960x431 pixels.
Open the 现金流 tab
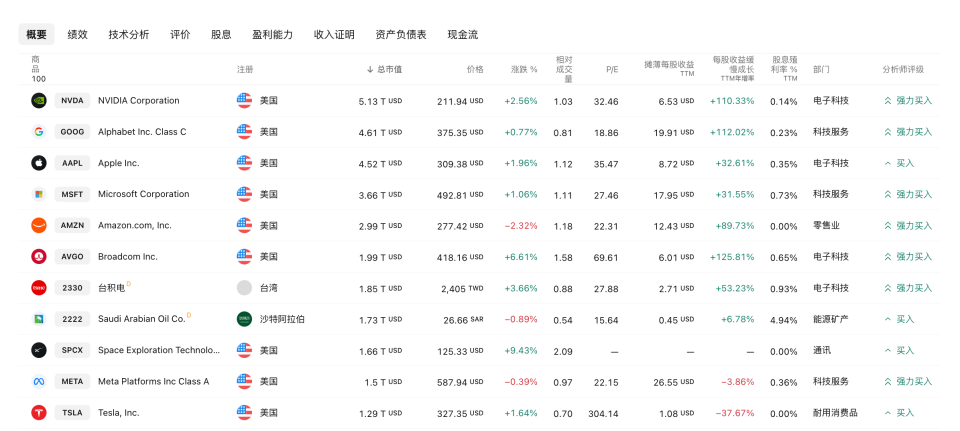463,34
